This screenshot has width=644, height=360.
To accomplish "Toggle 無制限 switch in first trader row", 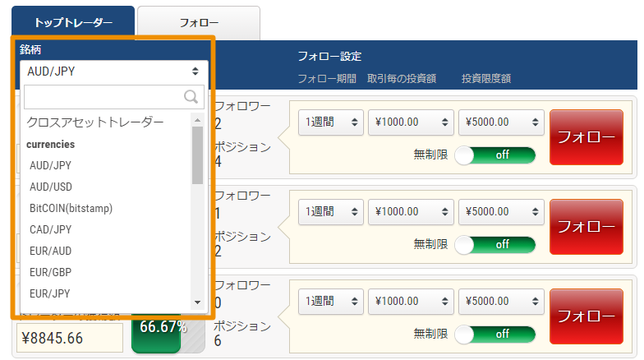I will pyautogui.click(x=494, y=155).
